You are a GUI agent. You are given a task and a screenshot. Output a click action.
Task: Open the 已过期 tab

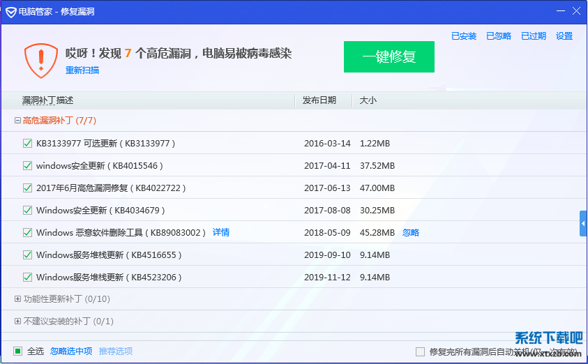(x=534, y=36)
